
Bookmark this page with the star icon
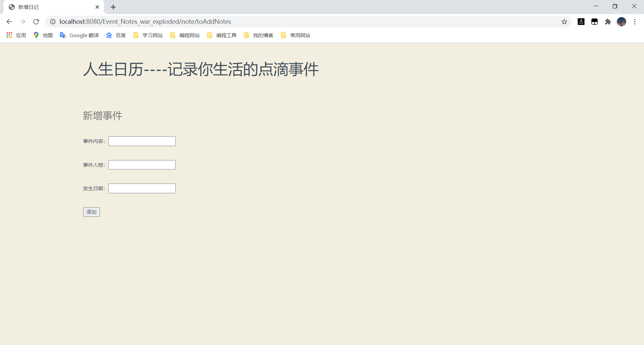click(564, 22)
